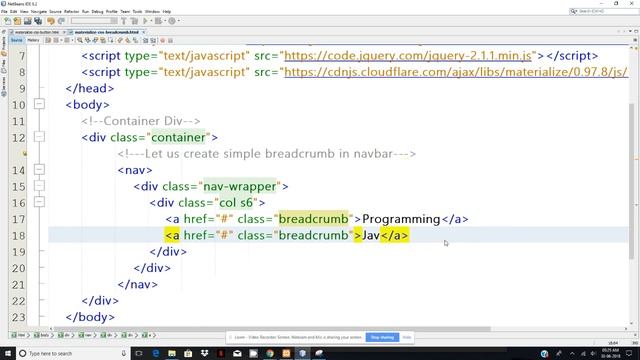
Task: Click Hide on the screen sharing bar
Action: [407, 337]
